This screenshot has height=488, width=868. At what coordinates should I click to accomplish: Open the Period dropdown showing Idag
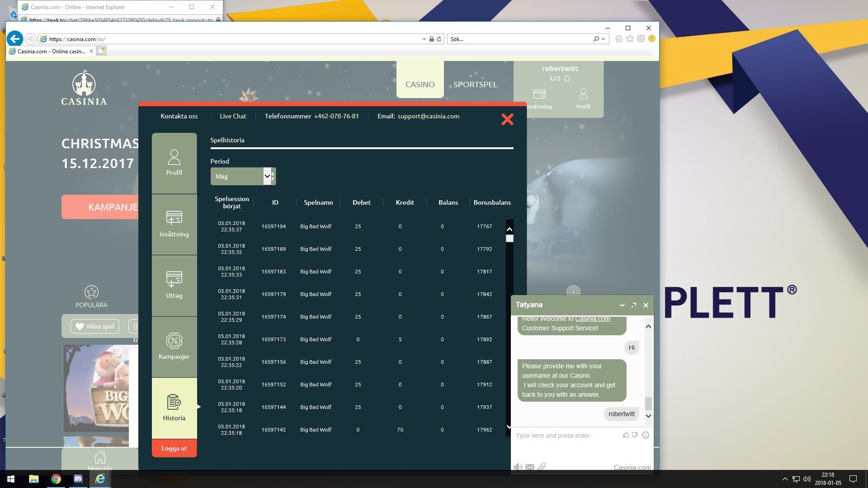(x=243, y=176)
